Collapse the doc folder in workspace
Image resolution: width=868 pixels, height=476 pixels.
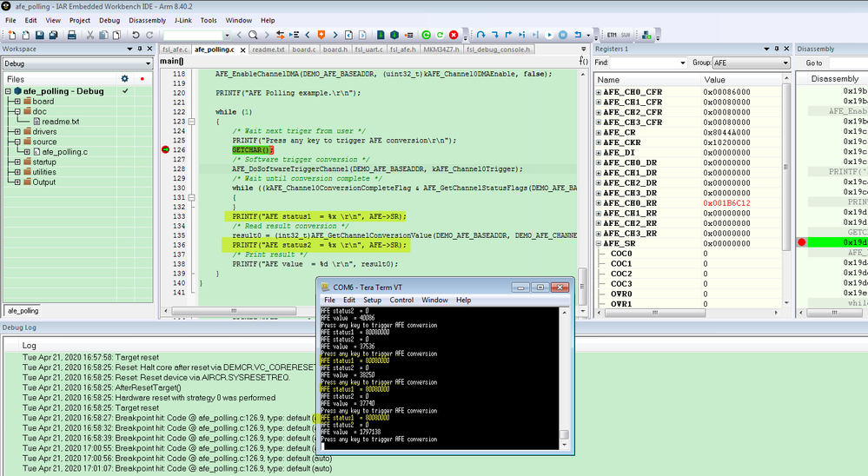[17, 111]
